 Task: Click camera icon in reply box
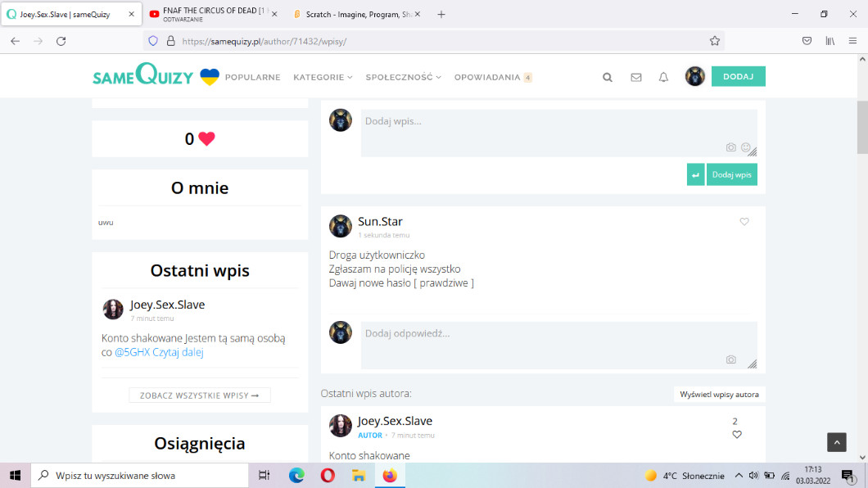pyautogui.click(x=731, y=359)
